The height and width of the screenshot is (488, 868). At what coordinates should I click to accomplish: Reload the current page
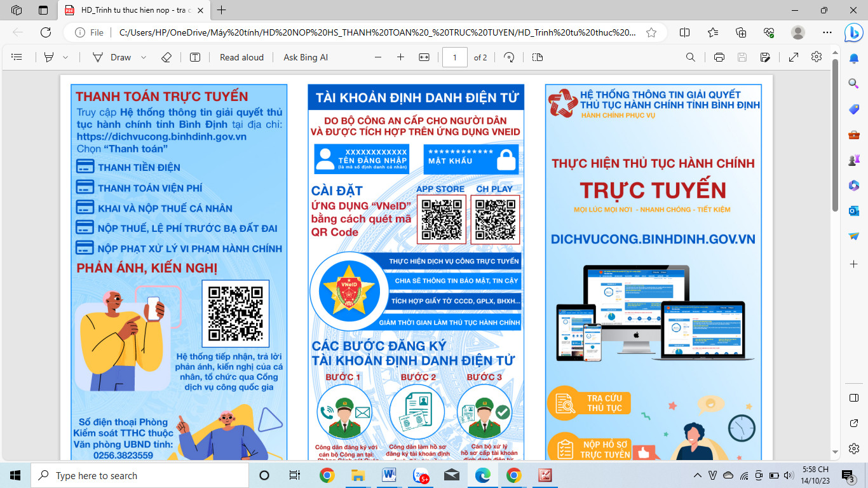[x=46, y=32]
